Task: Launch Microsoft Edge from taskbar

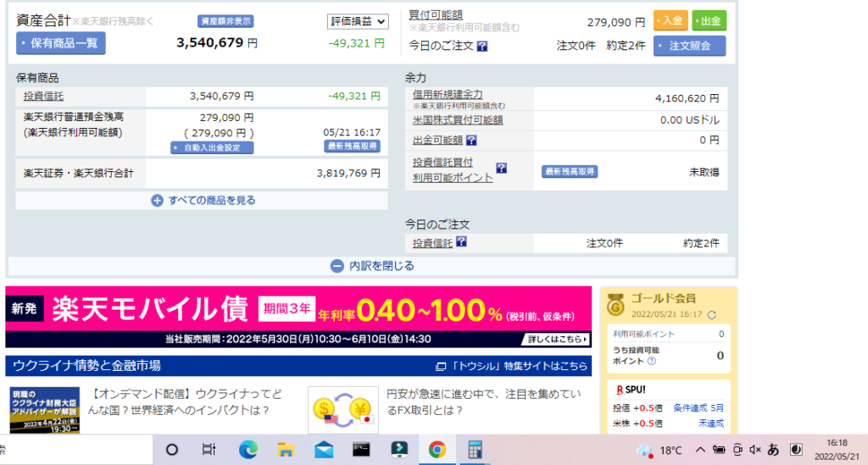Action: [248, 450]
